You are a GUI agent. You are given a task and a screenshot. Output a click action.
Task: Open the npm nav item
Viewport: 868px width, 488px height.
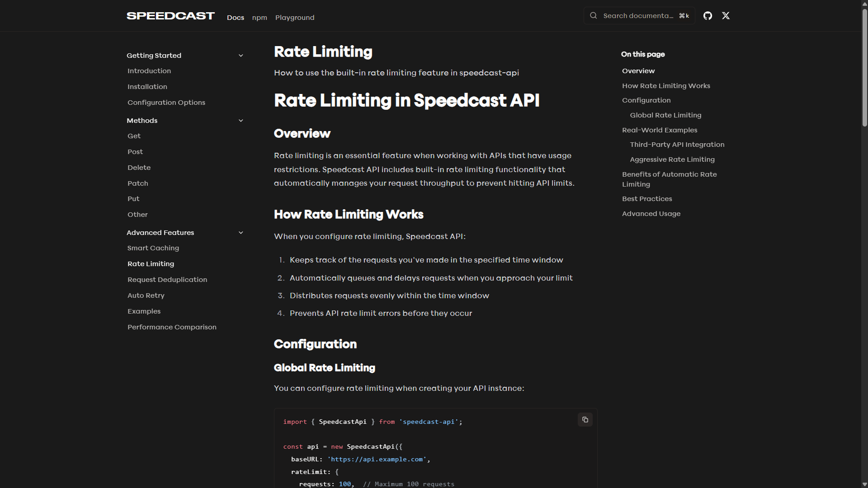click(x=259, y=18)
